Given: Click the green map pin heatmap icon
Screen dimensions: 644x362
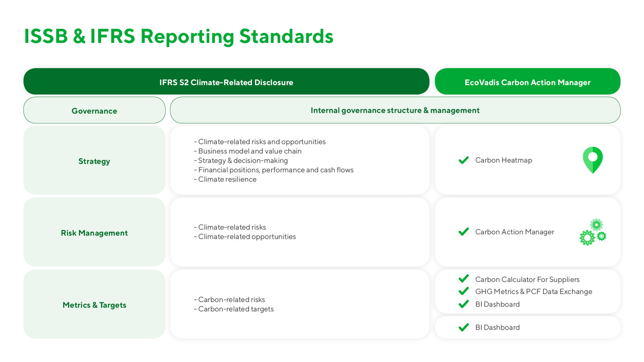Looking at the screenshot, I should (x=593, y=160).
